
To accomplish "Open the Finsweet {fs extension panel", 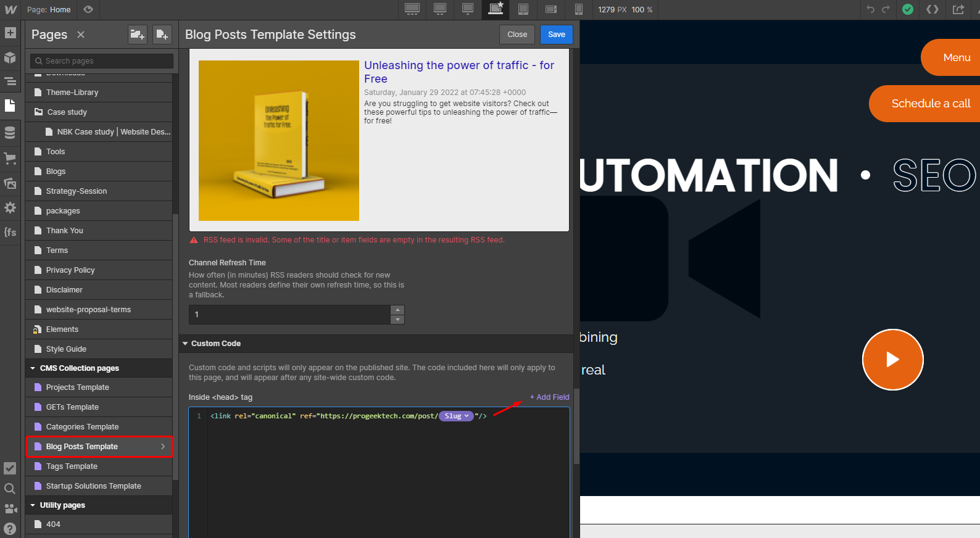I will pos(10,232).
